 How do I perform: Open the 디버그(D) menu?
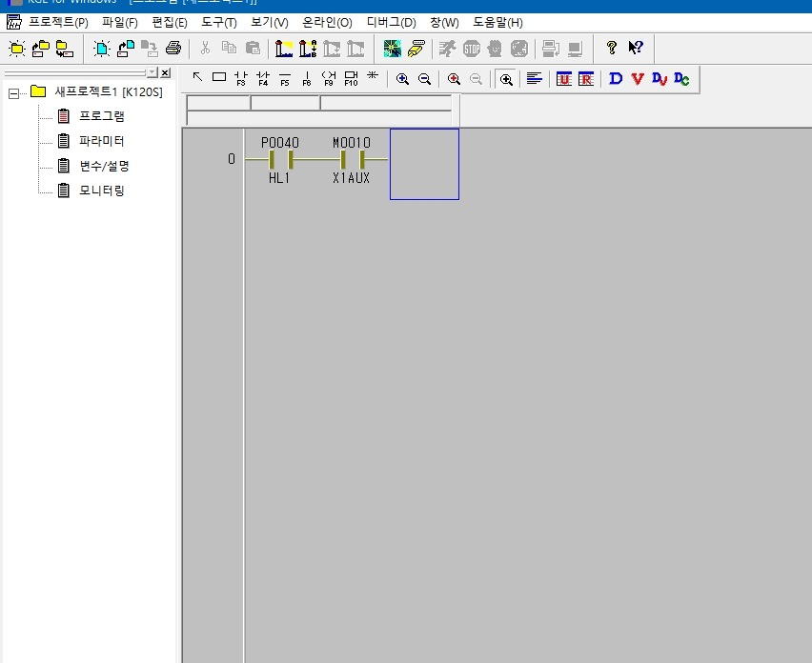coord(391,22)
